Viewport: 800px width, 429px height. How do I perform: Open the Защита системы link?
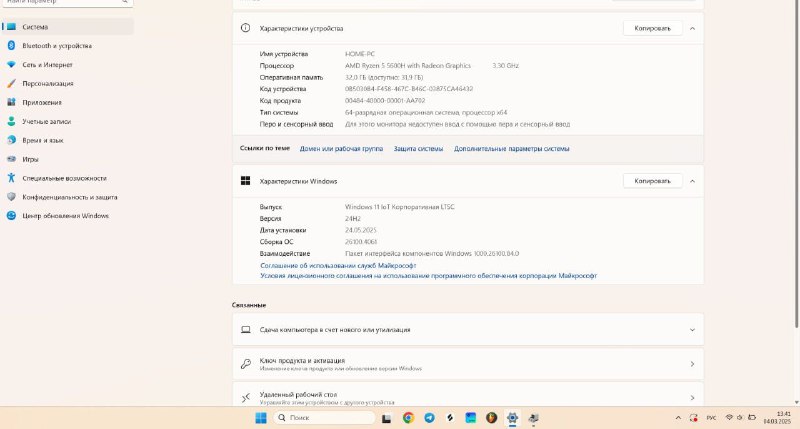418,148
